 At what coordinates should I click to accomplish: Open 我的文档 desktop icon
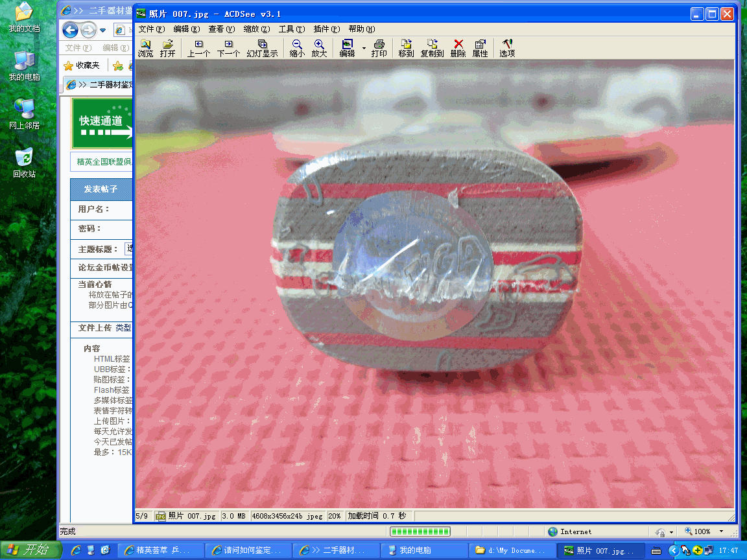24,17
